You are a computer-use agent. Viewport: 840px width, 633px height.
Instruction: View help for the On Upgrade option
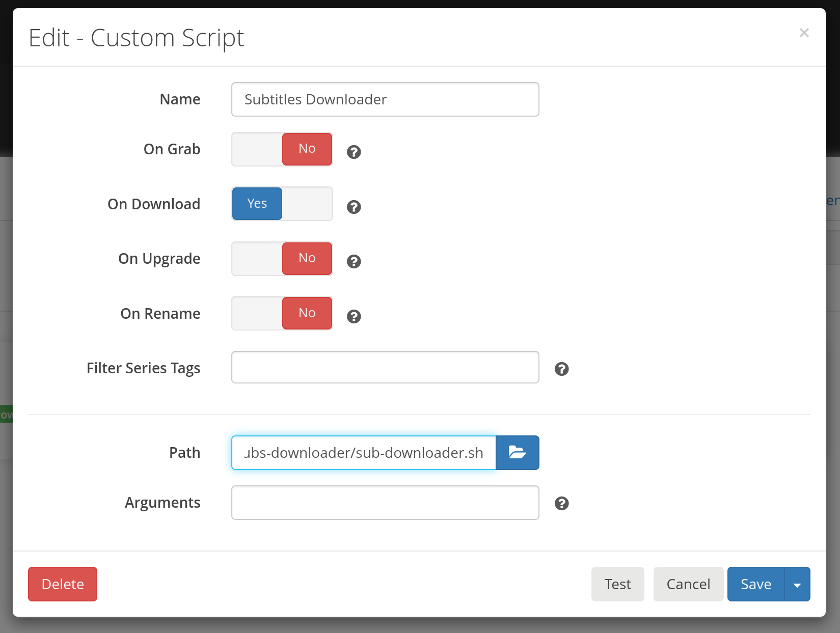354,261
